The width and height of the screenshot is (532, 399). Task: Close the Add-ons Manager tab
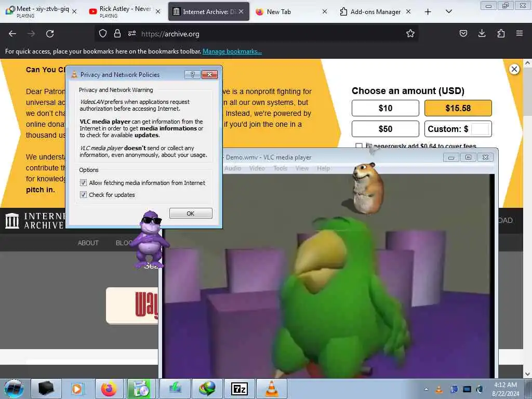[x=408, y=11]
